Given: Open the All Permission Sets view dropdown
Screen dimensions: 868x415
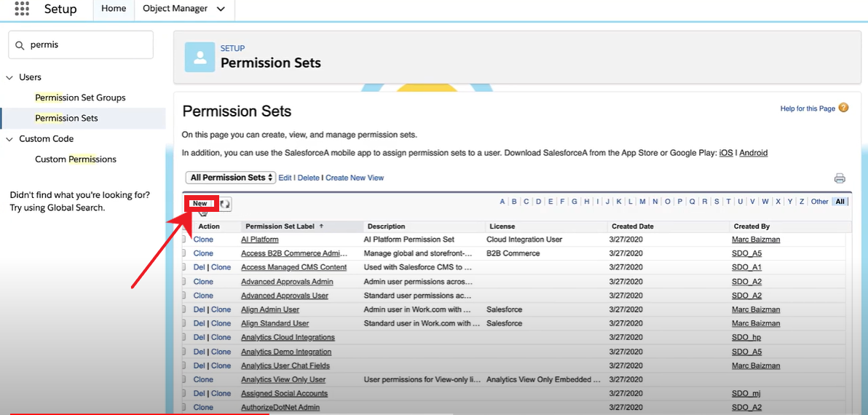Looking at the screenshot, I should 231,178.
